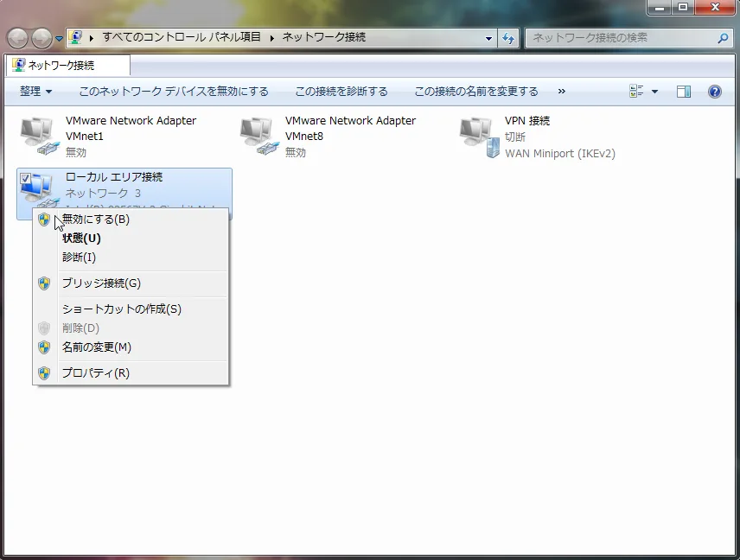Expand toolbar overflow chevron »
740x560 pixels.
coord(562,91)
